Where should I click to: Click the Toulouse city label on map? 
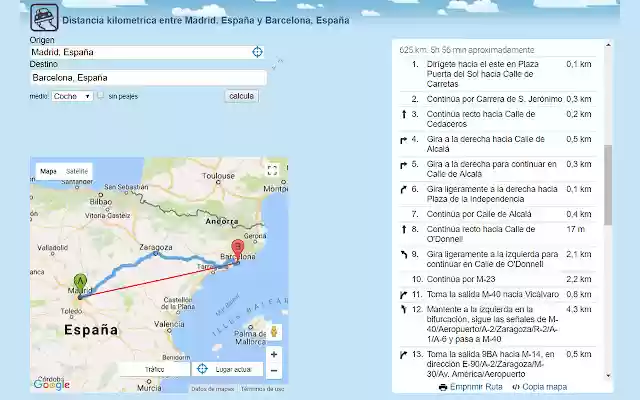(x=218, y=176)
